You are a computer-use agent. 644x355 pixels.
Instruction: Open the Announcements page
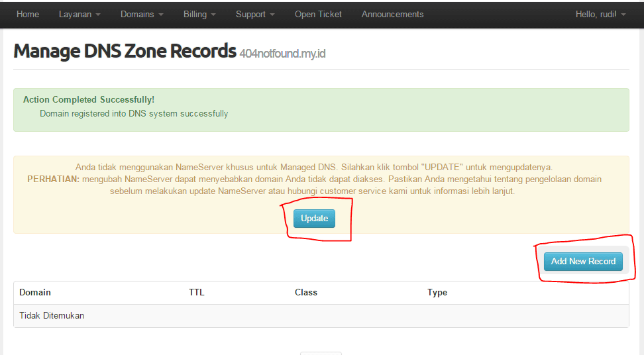(x=392, y=15)
